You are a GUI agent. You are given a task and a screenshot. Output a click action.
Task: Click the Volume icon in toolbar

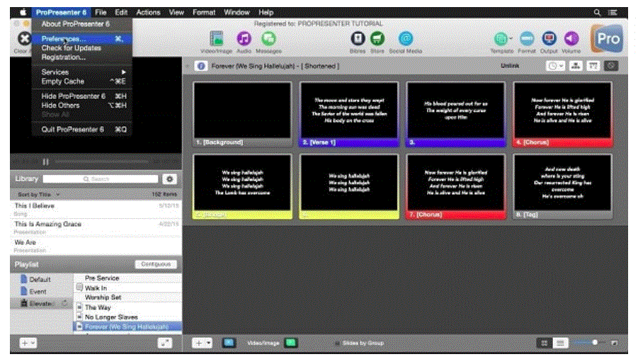pos(571,39)
